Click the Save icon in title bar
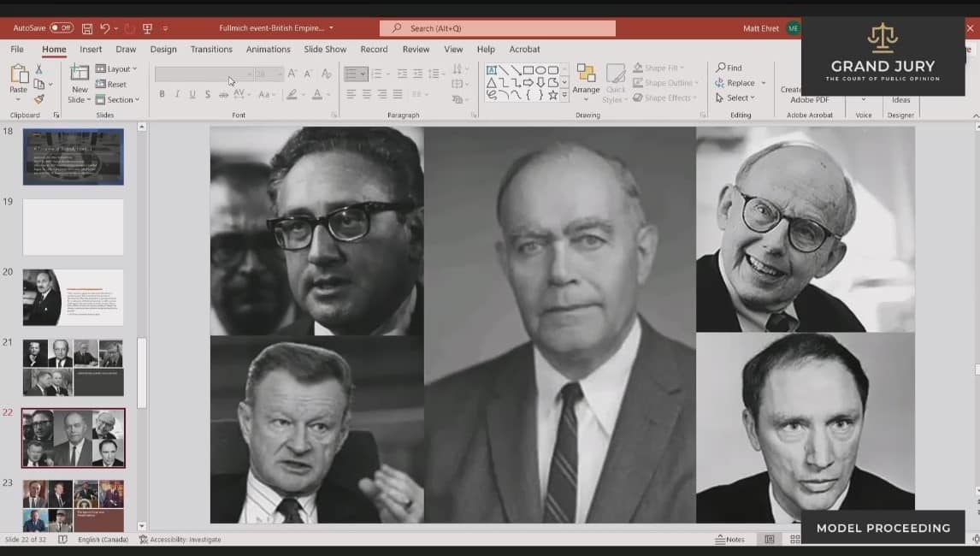980x556 pixels. pyautogui.click(x=87, y=28)
